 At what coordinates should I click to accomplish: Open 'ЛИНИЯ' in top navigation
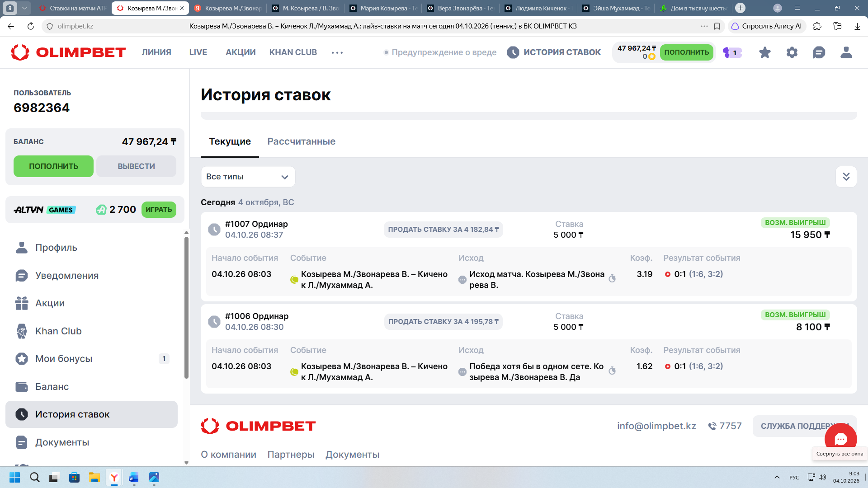[156, 52]
